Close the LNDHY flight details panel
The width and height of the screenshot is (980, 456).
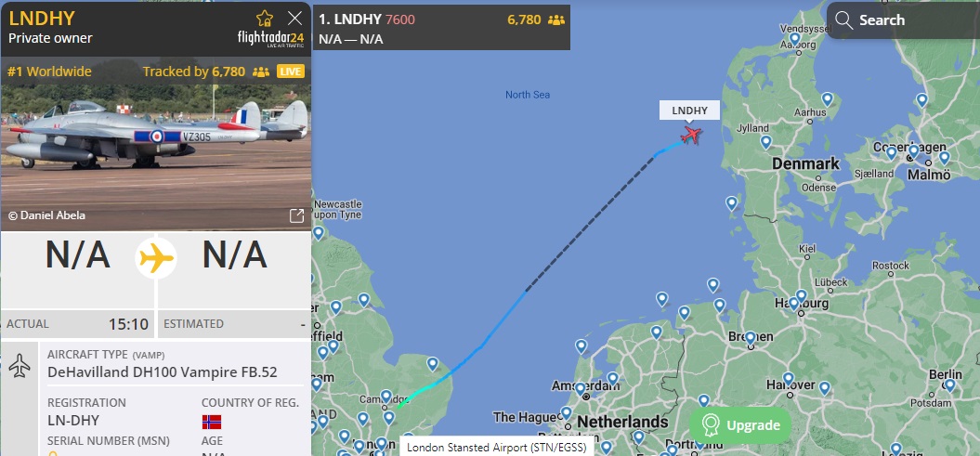(x=294, y=19)
